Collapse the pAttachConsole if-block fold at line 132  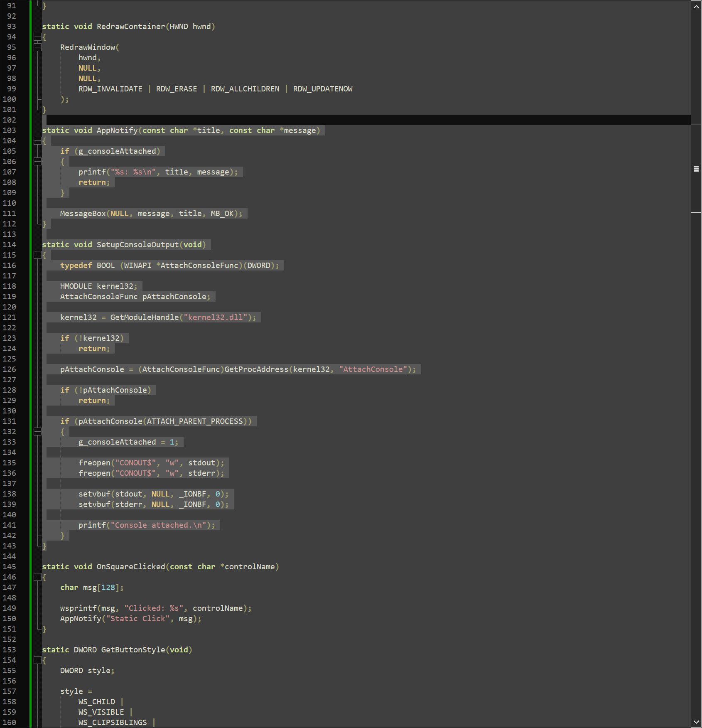point(37,432)
